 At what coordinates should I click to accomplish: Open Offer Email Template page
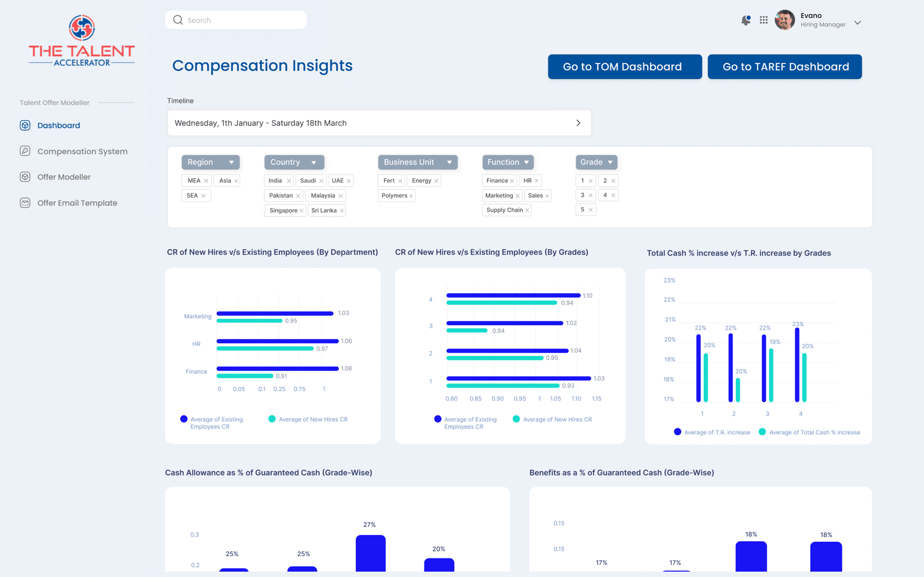coord(77,203)
